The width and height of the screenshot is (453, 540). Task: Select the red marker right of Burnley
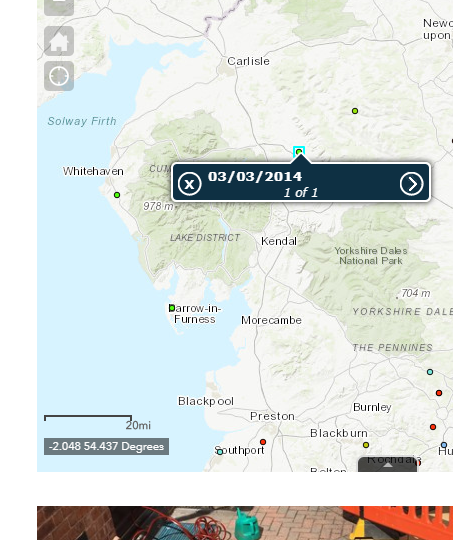pyautogui.click(x=439, y=393)
